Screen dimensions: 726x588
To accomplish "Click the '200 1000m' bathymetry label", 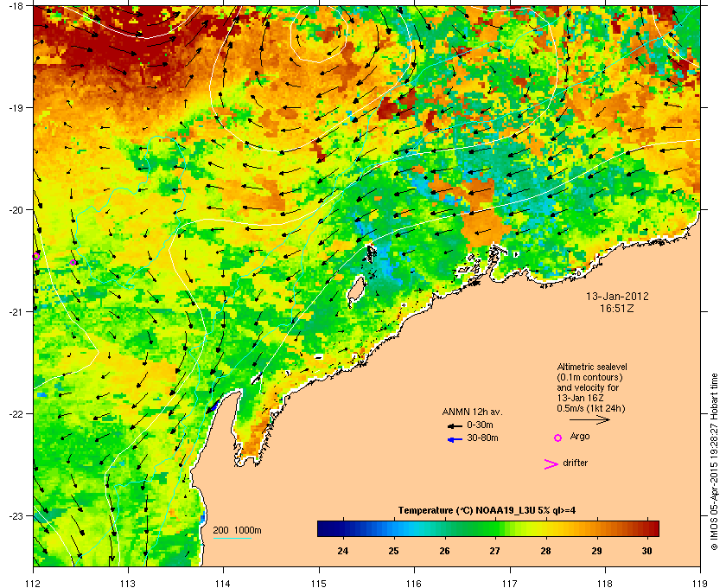I will [x=237, y=531].
